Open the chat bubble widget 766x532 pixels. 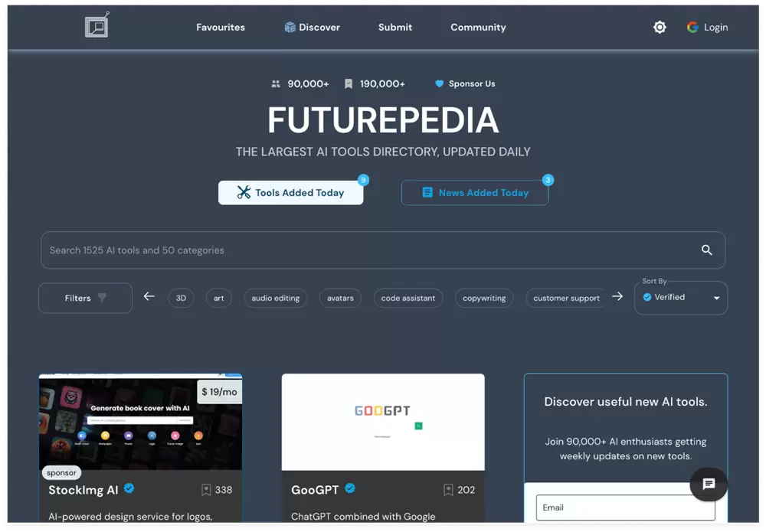[x=709, y=484]
